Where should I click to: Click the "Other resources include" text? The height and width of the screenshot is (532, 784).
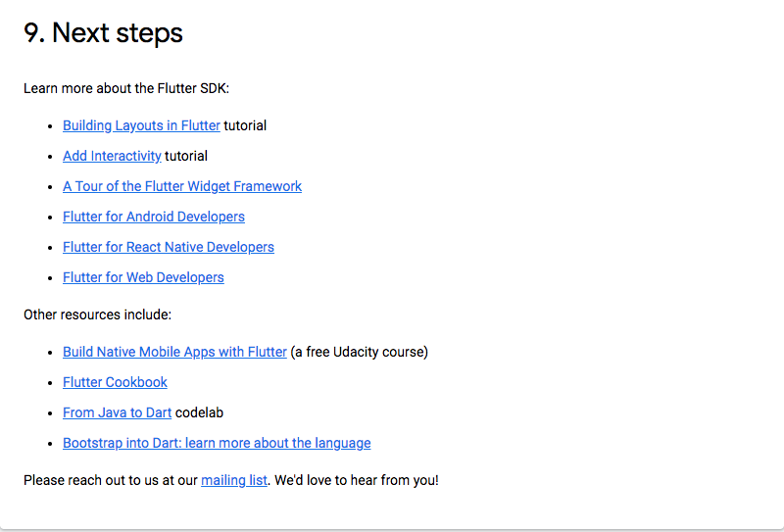pyautogui.click(x=98, y=314)
